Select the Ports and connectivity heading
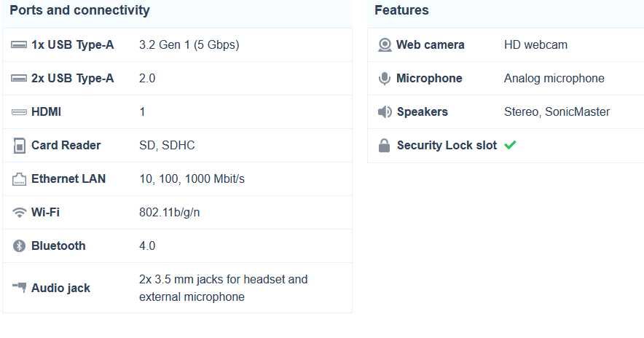Viewport: 644px width, 338px height. pyautogui.click(x=79, y=10)
